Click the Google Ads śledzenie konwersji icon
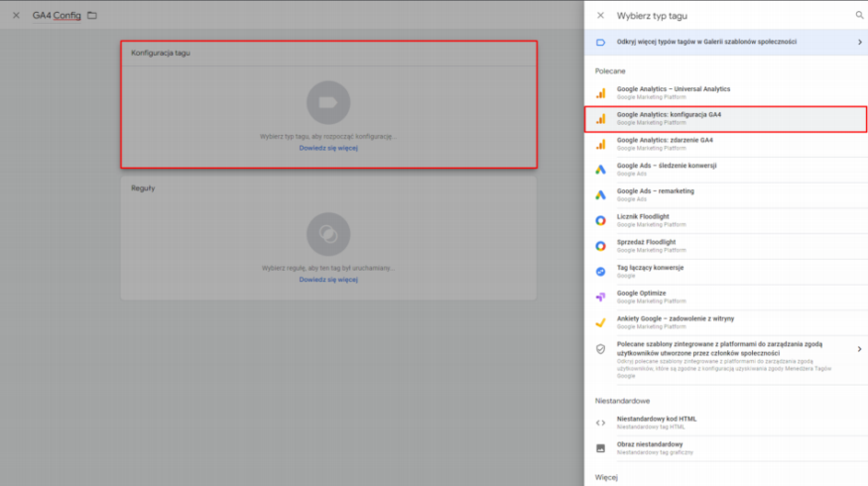Viewport: 868px width, 486px height. coord(600,170)
